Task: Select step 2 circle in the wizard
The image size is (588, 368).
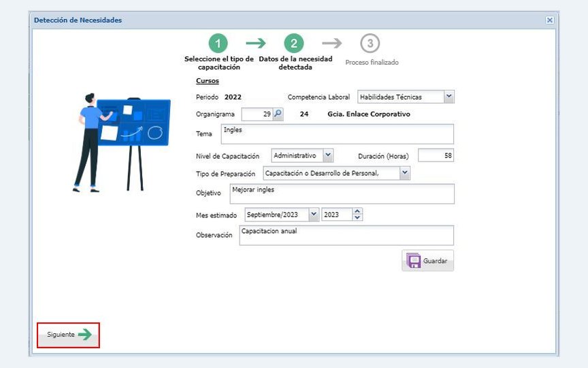Action: tap(294, 44)
